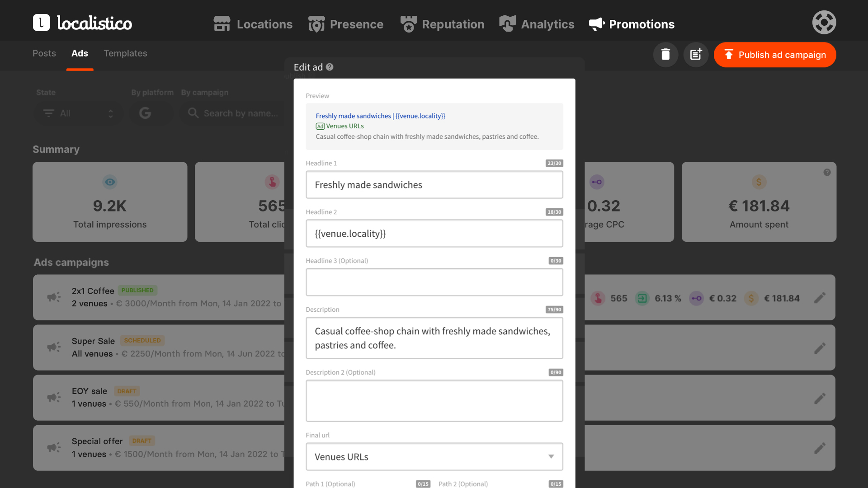Click the trash delete icon button
868x488 pixels.
pyautogui.click(x=665, y=55)
